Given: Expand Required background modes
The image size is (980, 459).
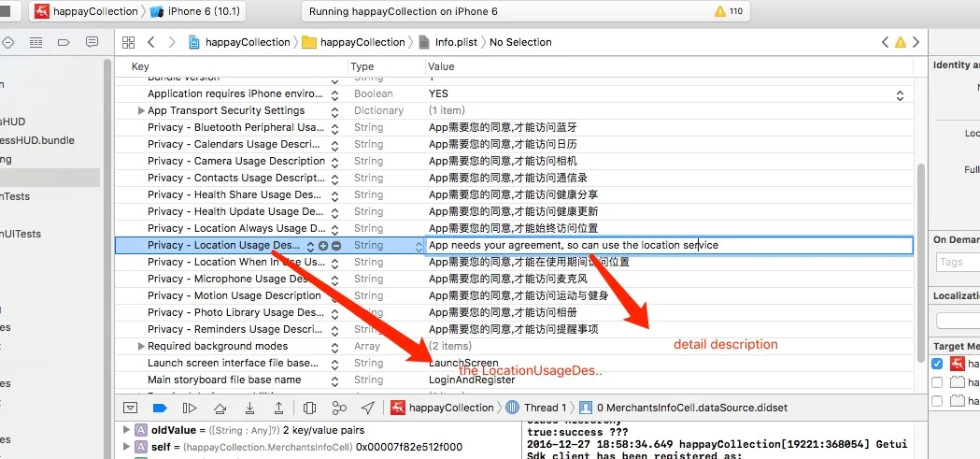Looking at the screenshot, I should point(141,347).
